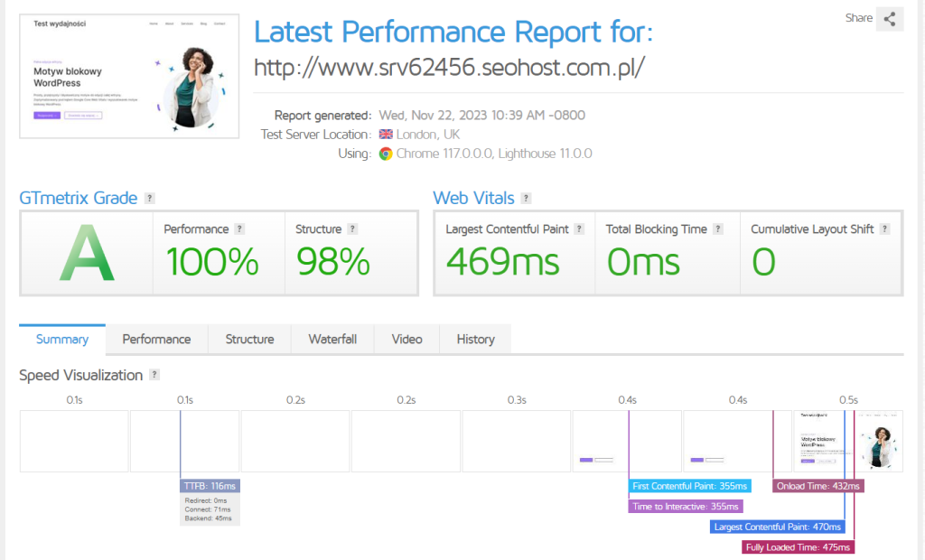Open the History tab

point(475,340)
